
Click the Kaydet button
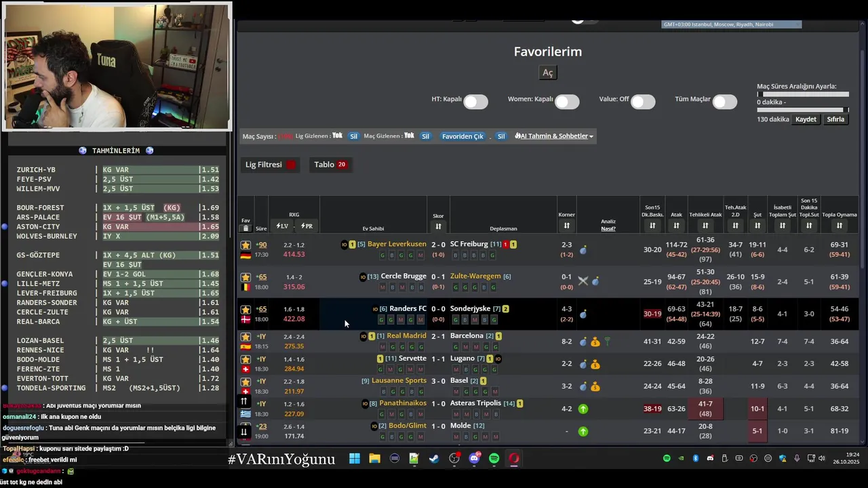pos(806,119)
